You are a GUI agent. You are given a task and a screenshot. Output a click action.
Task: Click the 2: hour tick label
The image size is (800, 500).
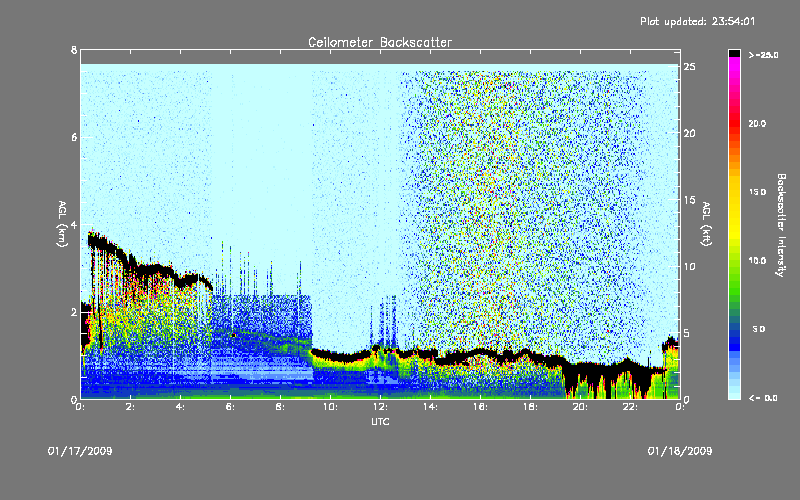point(131,407)
